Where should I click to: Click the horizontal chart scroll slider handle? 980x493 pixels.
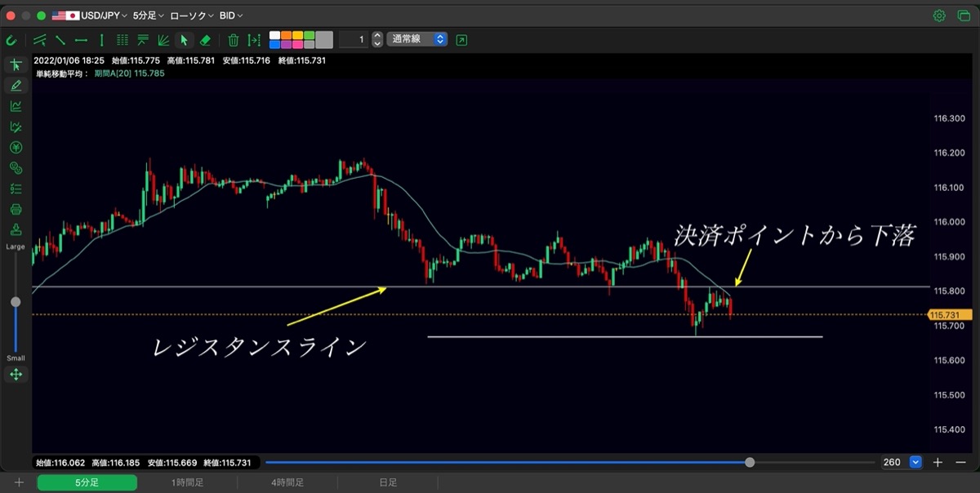[750, 462]
